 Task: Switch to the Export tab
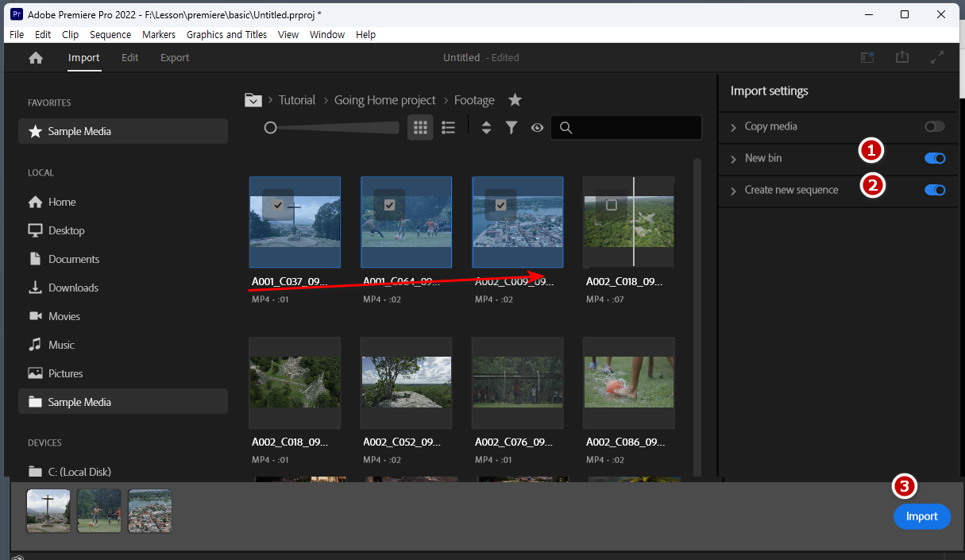[175, 58]
